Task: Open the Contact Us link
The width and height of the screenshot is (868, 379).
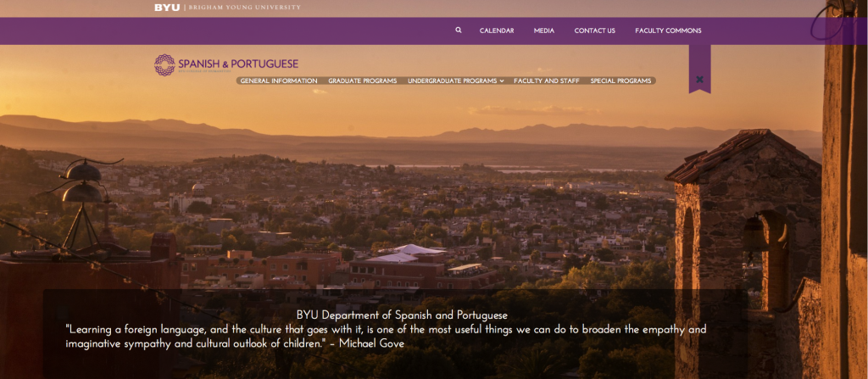Action: (x=594, y=31)
